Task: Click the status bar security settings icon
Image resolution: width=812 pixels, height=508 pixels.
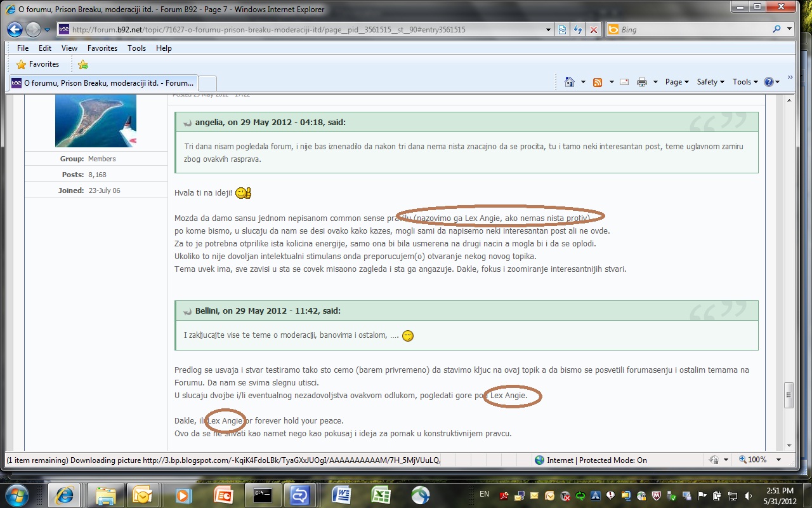Action: tap(714, 460)
